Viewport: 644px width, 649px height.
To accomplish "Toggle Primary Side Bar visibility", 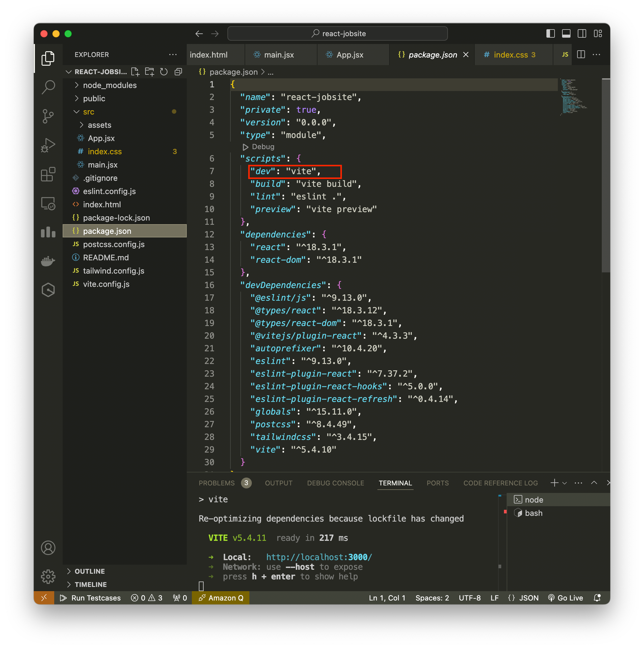I will pos(550,33).
